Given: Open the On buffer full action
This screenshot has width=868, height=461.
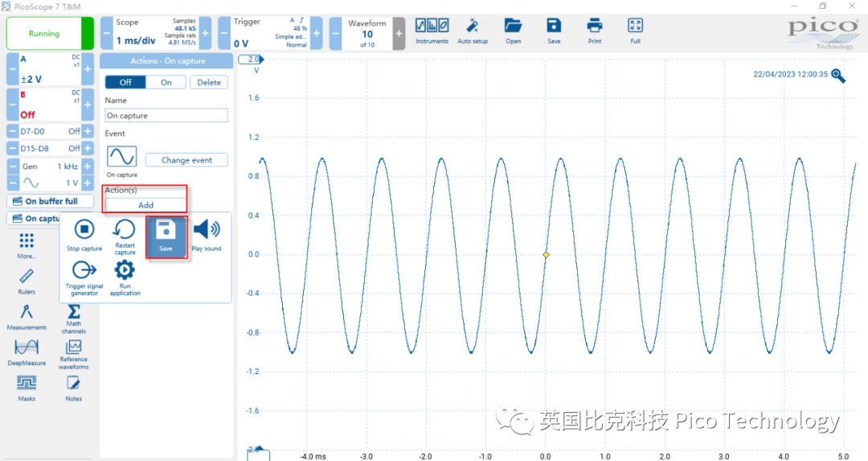Looking at the screenshot, I should [x=50, y=201].
